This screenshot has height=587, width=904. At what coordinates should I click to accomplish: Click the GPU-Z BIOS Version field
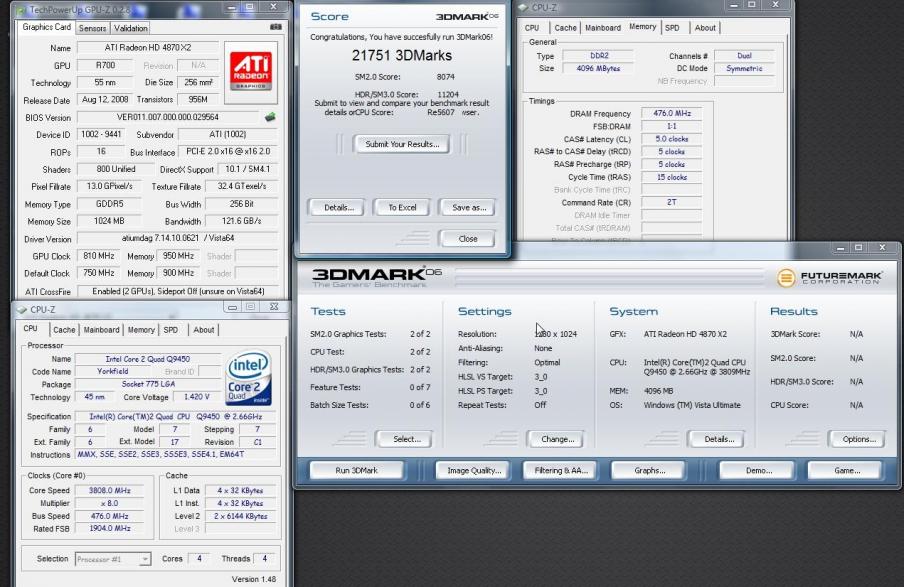tap(168, 117)
